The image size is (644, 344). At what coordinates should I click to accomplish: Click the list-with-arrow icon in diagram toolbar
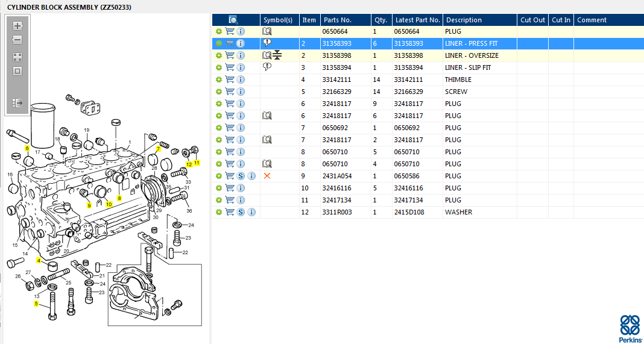pos(17,103)
